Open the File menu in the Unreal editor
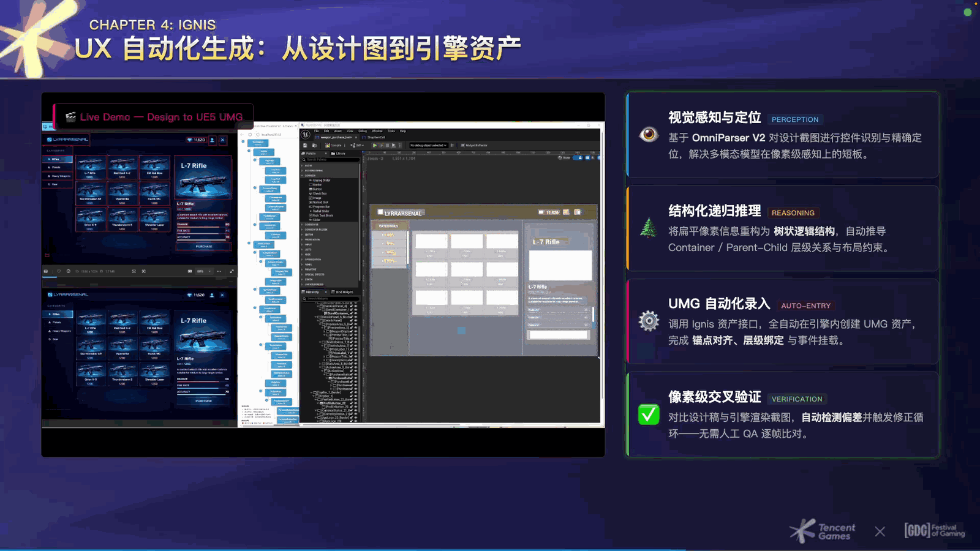The image size is (980, 551). coord(317,131)
